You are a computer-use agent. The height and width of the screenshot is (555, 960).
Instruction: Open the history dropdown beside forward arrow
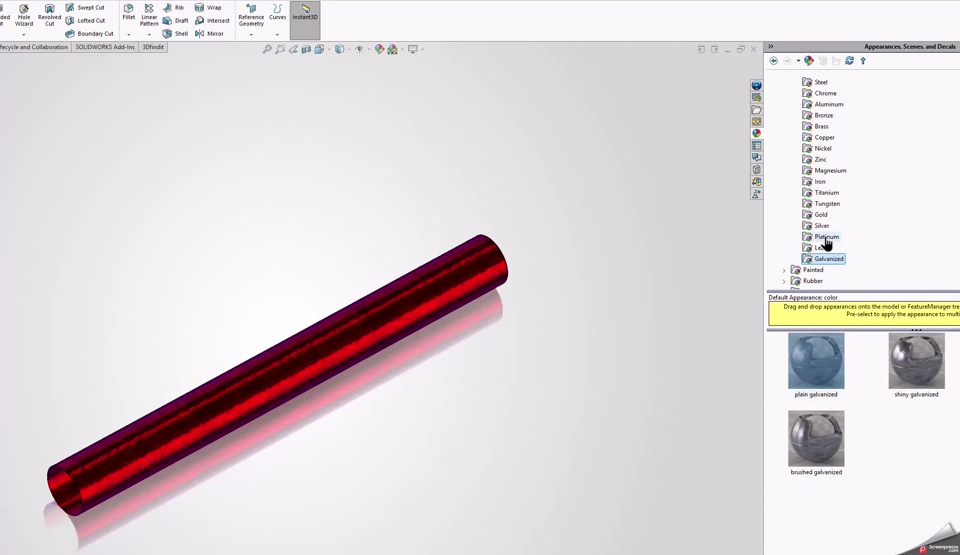point(798,61)
